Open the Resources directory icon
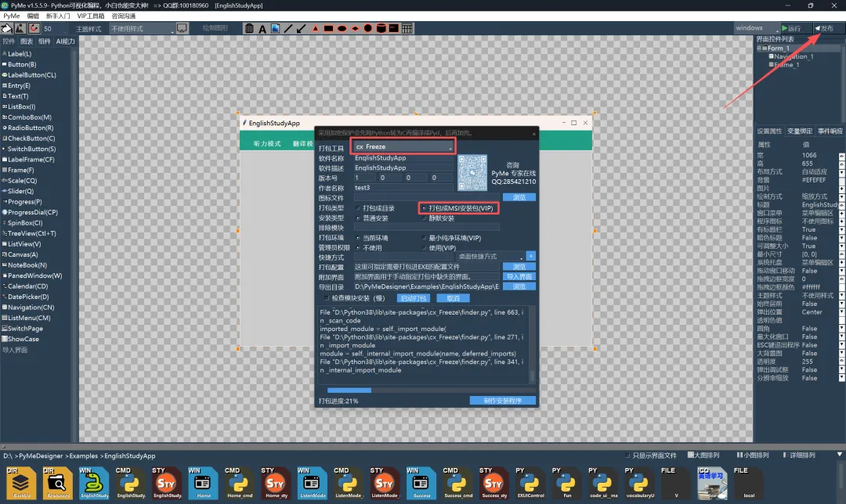This screenshot has height=504, width=846. point(58,483)
